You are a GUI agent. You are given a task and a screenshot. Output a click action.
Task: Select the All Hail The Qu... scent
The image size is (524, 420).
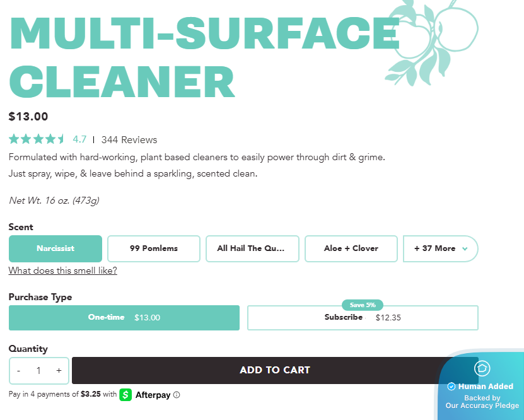pos(252,248)
